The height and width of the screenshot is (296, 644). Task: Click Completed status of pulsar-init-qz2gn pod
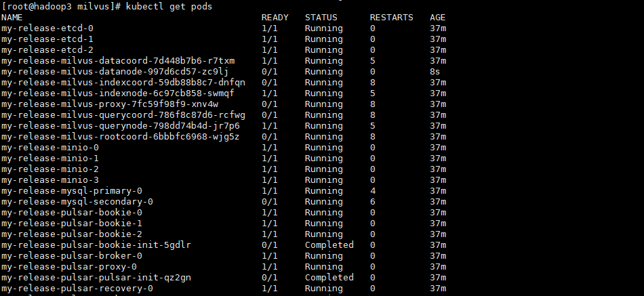pyautogui.click(x=329, y=278)
